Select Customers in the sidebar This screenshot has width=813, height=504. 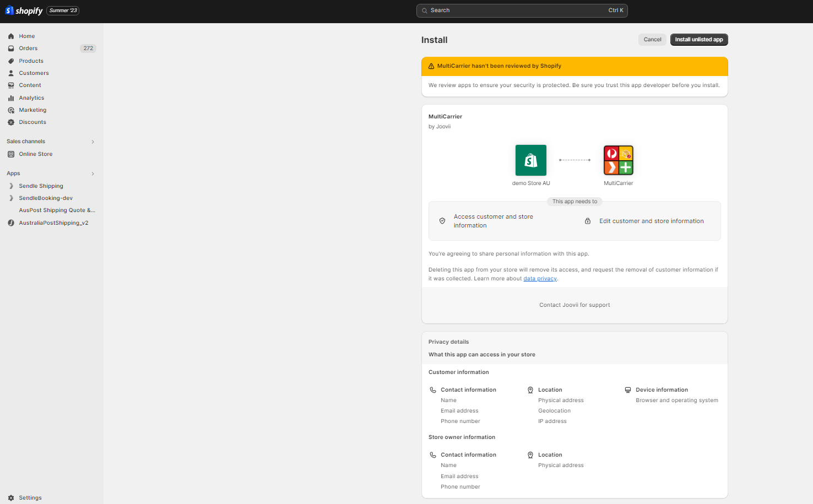click(x=34, y=73)
